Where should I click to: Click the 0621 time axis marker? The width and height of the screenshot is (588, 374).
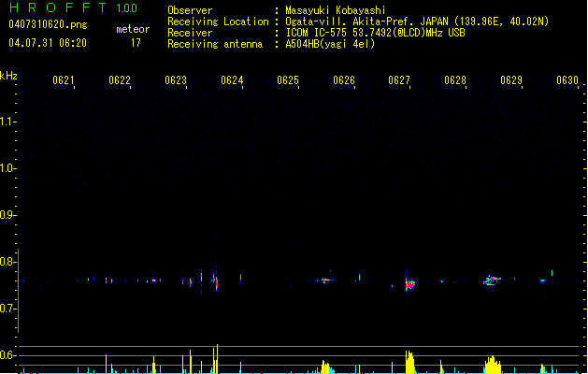(64, 80)
